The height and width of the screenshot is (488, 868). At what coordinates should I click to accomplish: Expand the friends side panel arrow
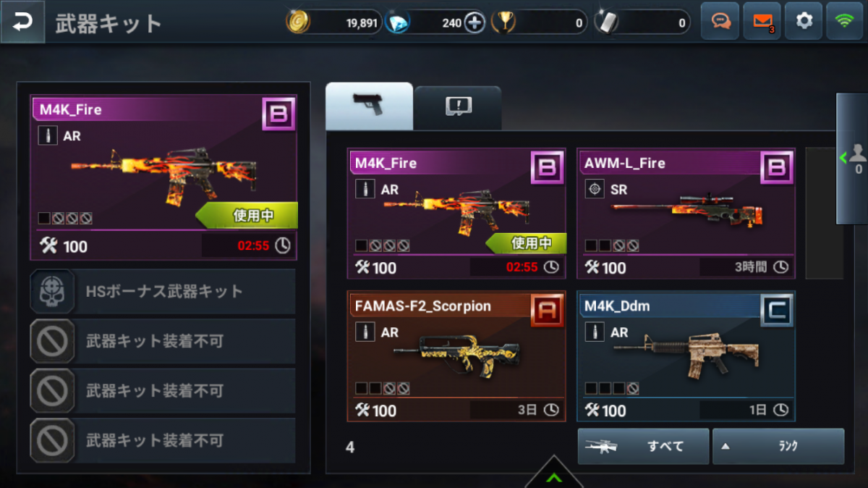click(852, 159)
